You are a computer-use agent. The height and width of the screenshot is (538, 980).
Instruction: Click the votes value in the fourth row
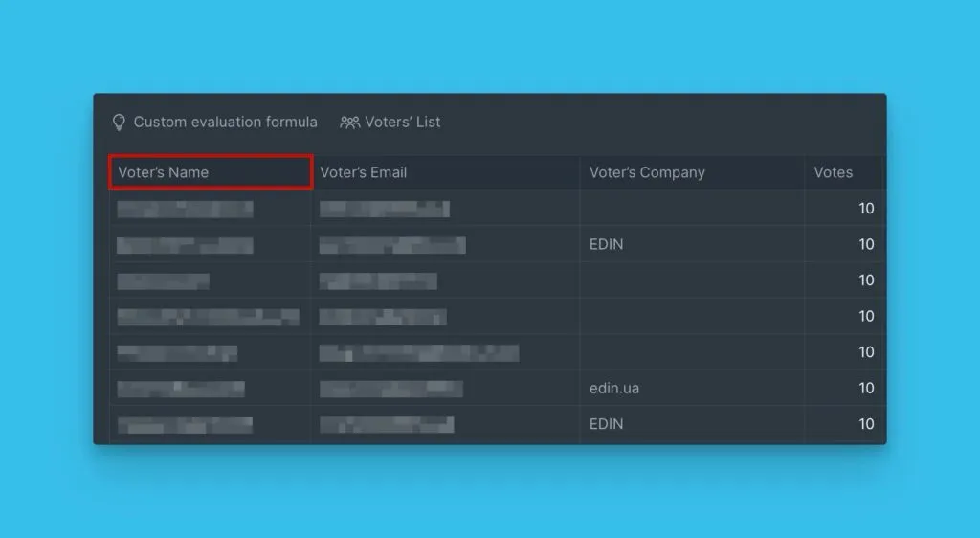(x=865, y=317)
